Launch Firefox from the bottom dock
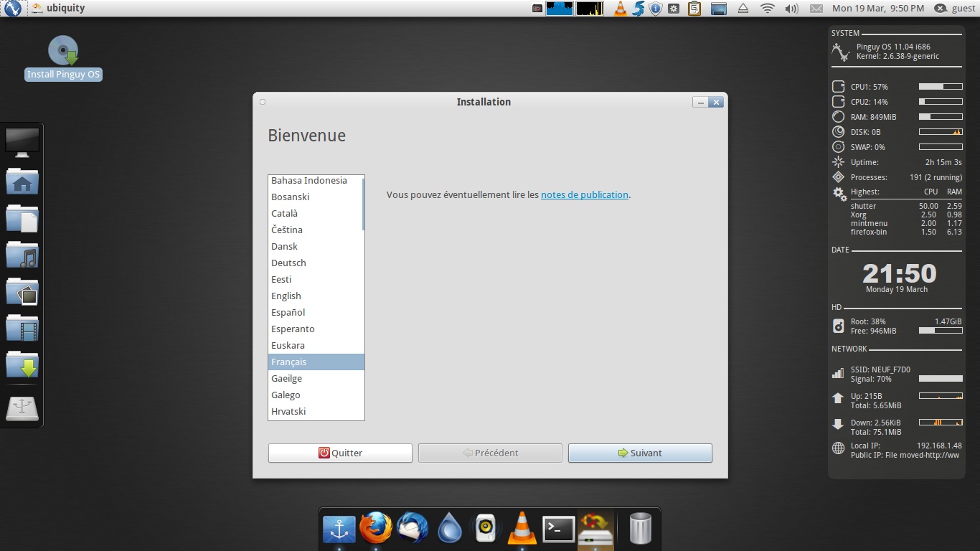 (x=376, y=529)
